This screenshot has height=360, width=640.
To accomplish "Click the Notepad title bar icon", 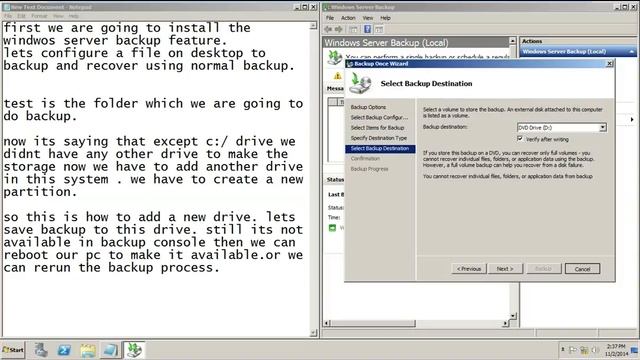I will [x=7, y=7].
